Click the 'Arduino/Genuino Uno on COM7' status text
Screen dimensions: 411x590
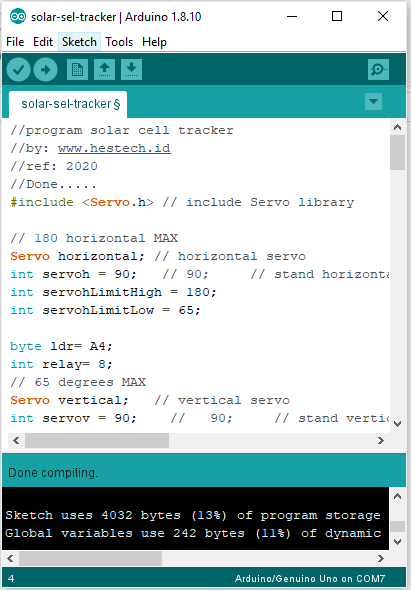coord(310,578)
